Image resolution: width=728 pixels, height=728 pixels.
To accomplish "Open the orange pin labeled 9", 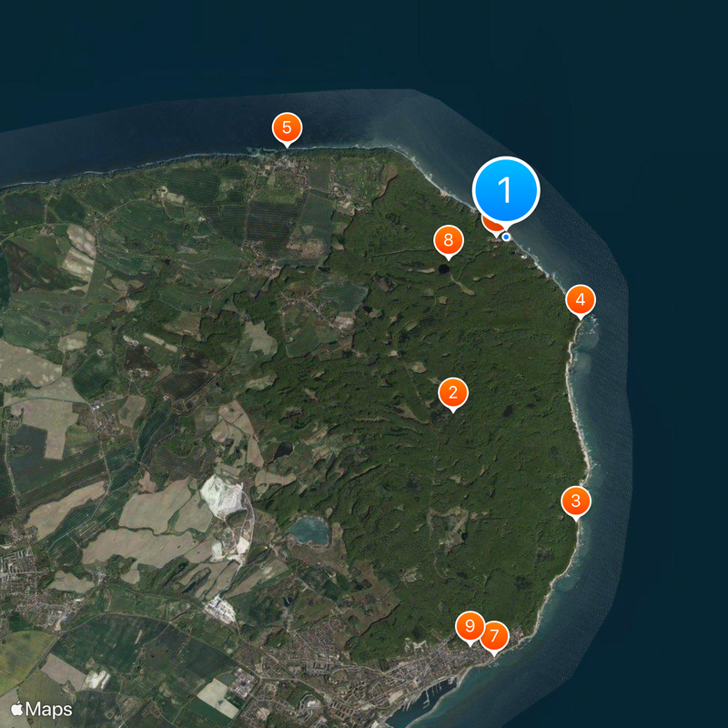I will [470, 628].
